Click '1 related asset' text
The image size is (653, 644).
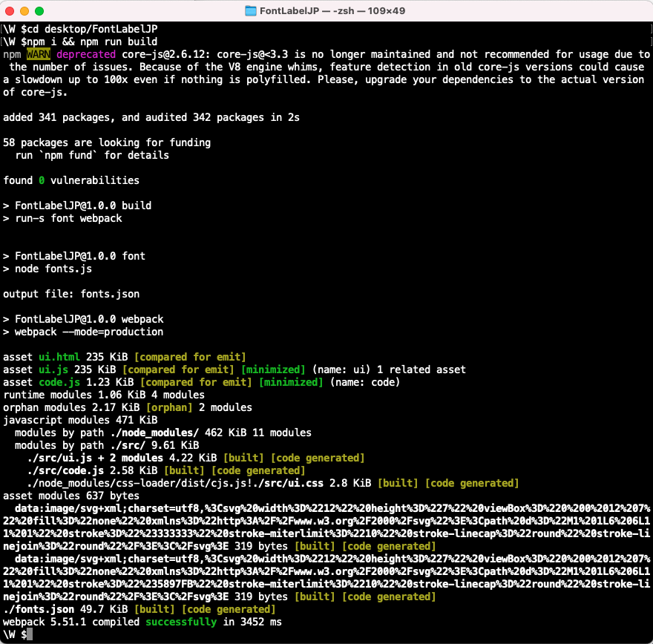tap(421, 369)
